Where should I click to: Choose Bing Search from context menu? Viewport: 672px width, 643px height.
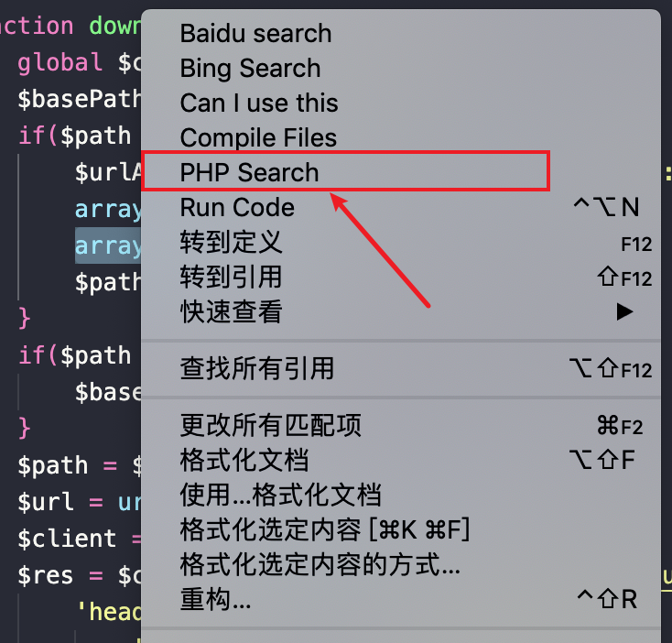coord(401,68)
